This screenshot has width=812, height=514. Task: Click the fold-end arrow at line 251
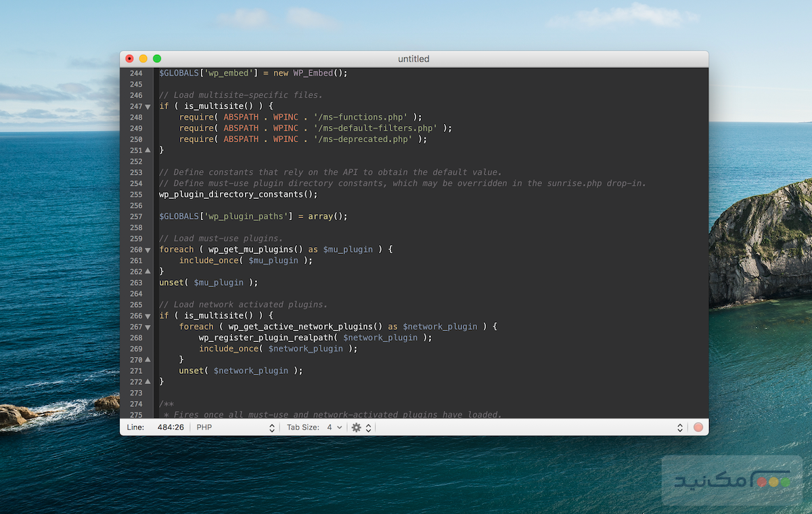coord(147,150)
